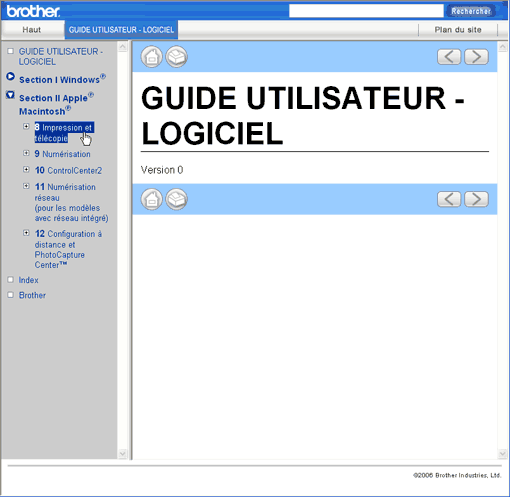
Task: Open the Index link
Action: [28, 280]
